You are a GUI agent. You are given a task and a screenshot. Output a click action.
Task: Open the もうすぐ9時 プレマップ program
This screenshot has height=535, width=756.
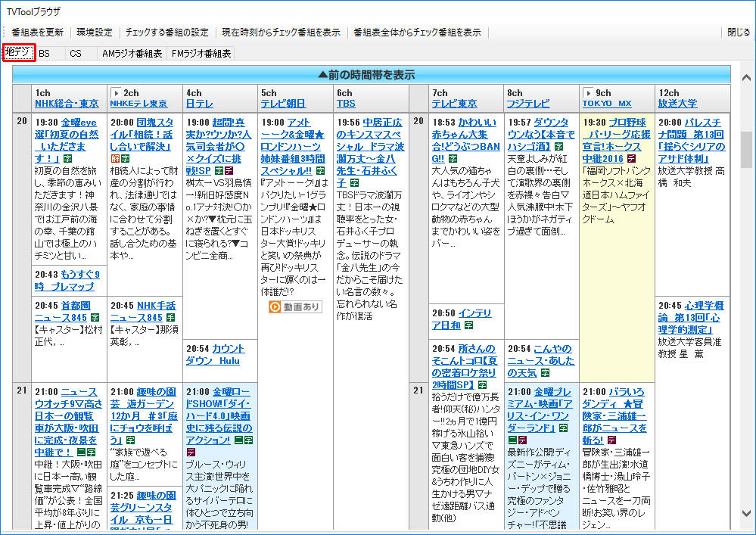click(67, 281)
